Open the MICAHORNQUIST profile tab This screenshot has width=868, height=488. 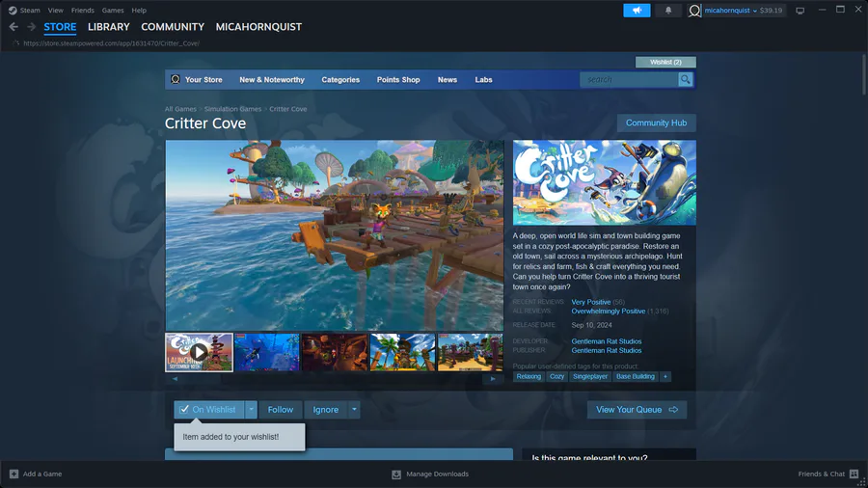point(258,27)
